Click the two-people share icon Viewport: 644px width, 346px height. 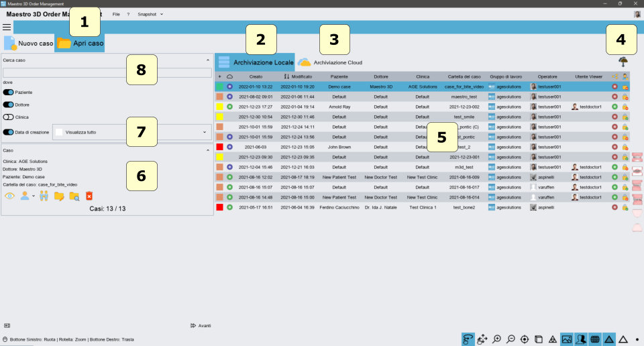click(x=44, y=196)
